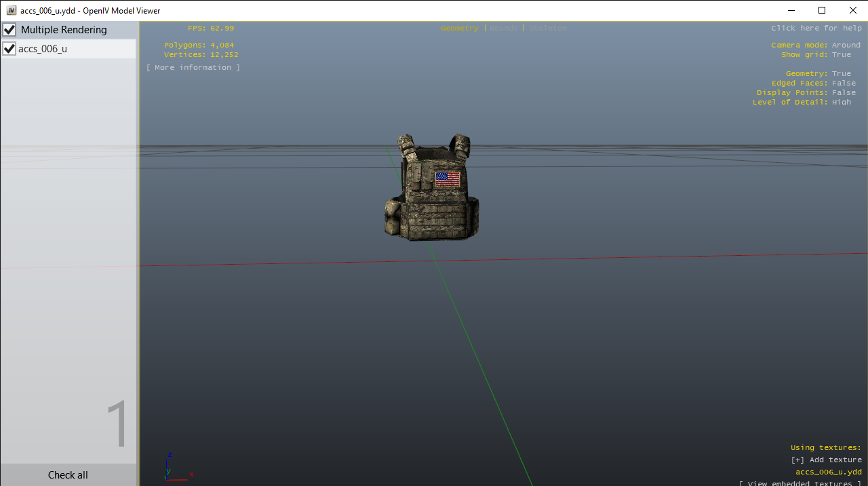Click the XYZ axis gizmo

point(174,468)
